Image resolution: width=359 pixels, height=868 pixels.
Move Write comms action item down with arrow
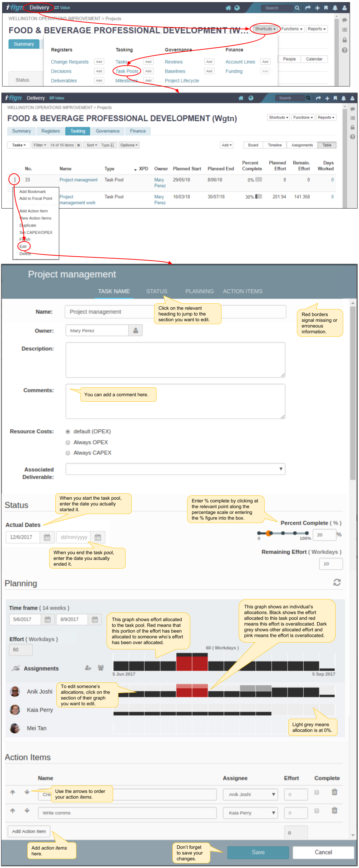click(x=27, y=810)
